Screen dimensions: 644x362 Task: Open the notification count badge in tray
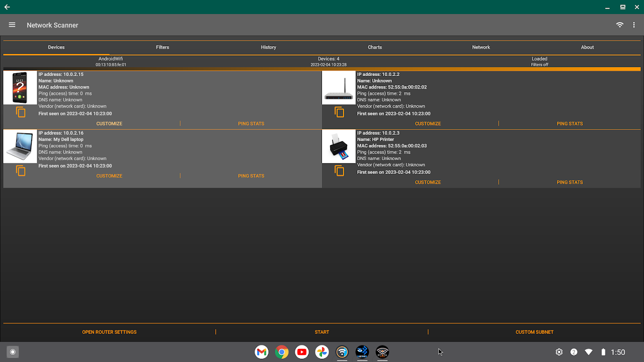574,352
